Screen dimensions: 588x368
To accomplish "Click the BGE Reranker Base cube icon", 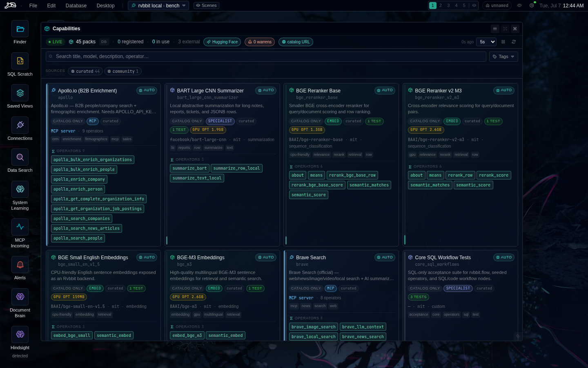I will pyautogui.click(x=292, y=90).
